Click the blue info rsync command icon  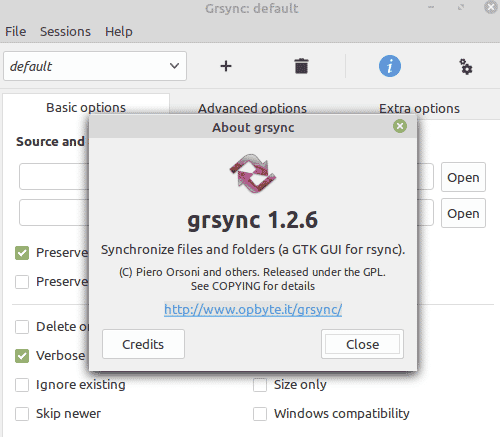click(390, 66)
